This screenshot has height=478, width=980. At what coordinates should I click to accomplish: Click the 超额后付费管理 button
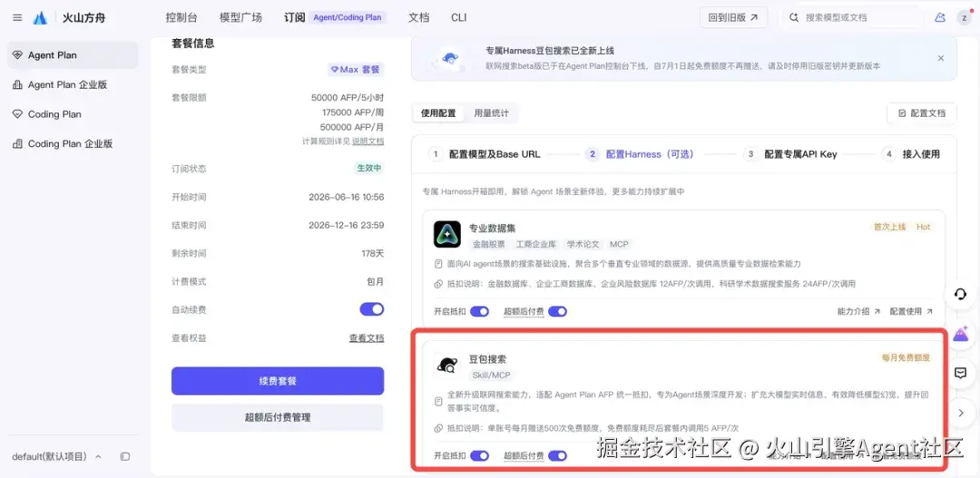tap(278, 417)
